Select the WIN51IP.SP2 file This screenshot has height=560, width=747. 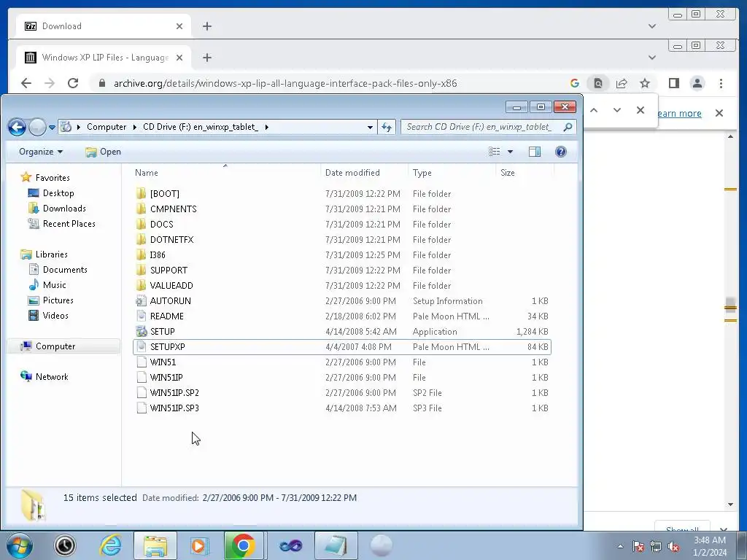(x=341, y=393)
